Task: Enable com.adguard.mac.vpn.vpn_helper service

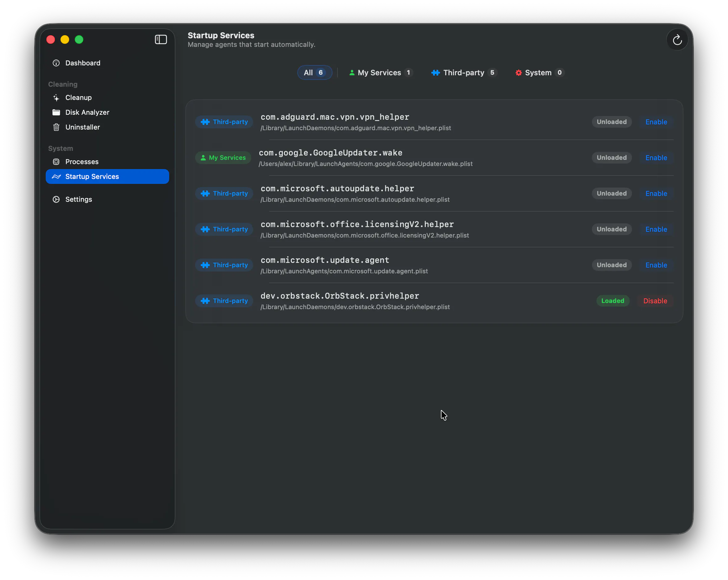Action: tap(656, 122)
